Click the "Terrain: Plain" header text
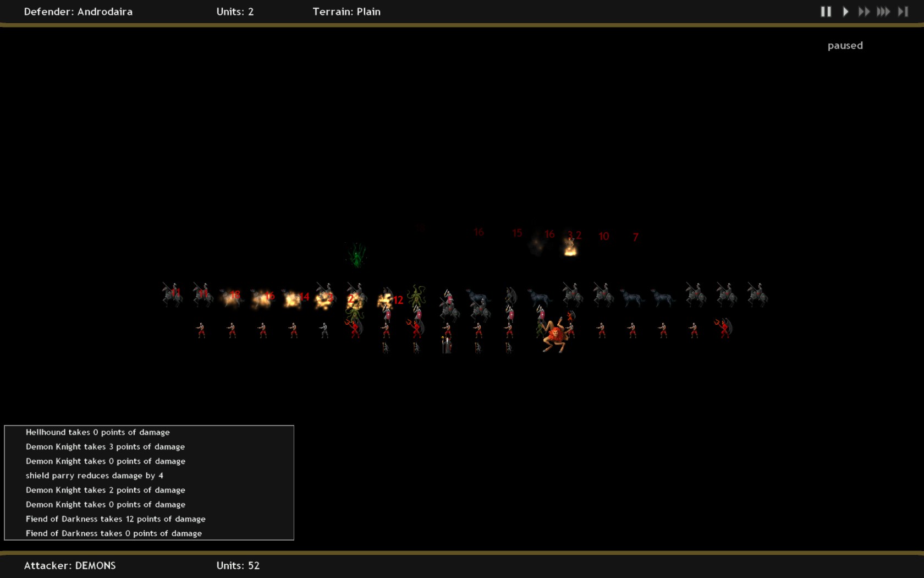Viewport: 924px width, 578px height. coord(346,12)
